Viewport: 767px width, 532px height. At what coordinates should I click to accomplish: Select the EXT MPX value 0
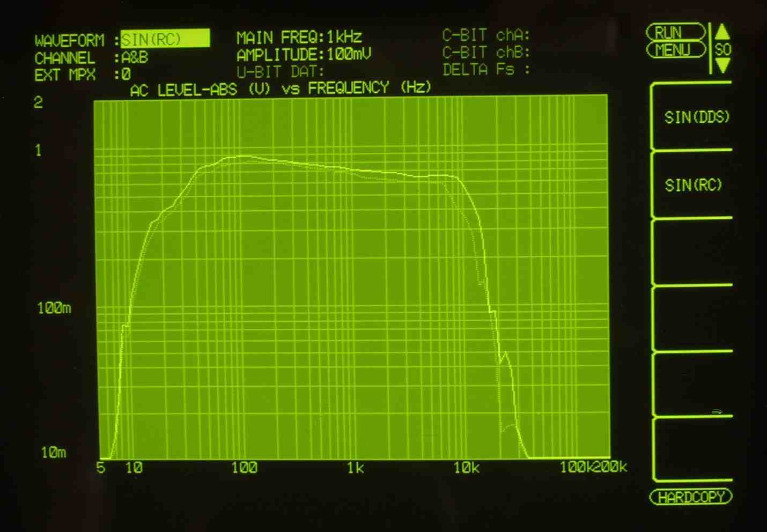point(126,75)
